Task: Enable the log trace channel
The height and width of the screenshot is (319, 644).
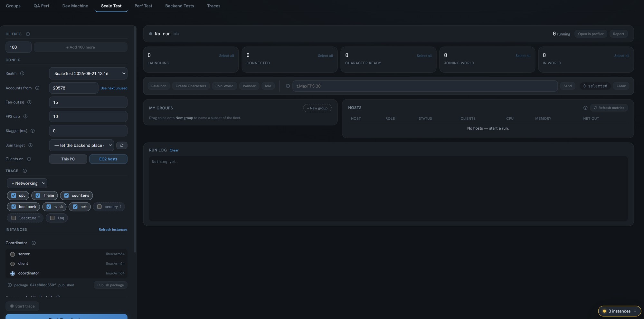Action: [52, 218]
